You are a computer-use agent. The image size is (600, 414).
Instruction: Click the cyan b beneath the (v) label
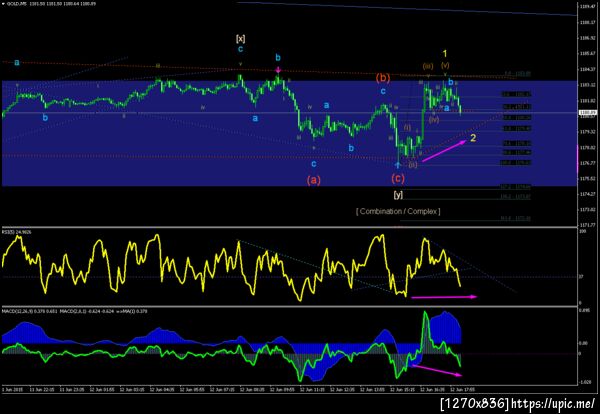[451, 82]
